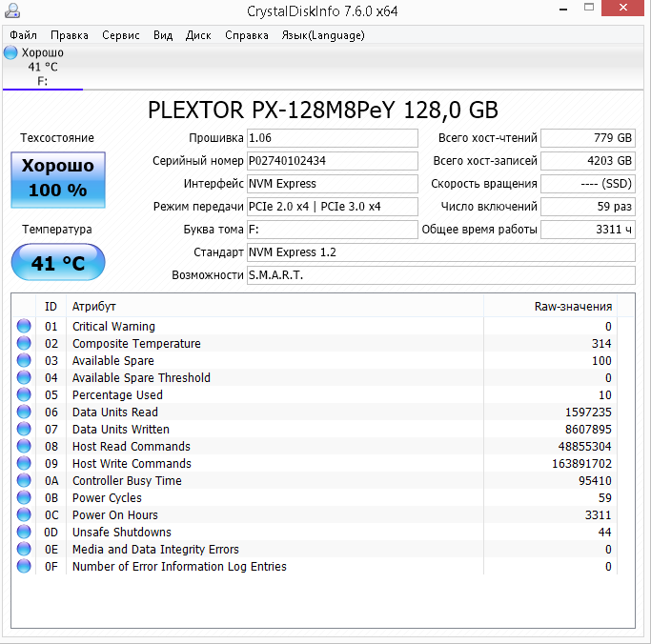Maximize the CrystalDiskInfo window
This screenshot has width=651, height=644.
[589, 8]
